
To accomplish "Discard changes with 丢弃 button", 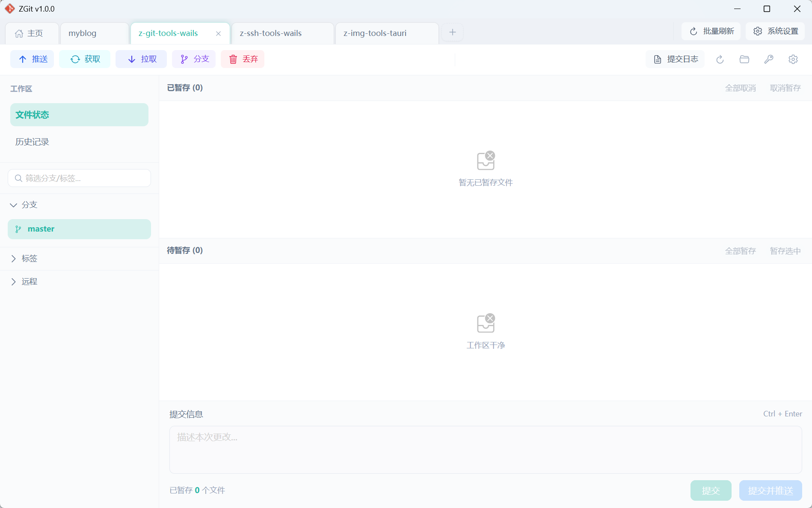I will click(x=243, y=59).
